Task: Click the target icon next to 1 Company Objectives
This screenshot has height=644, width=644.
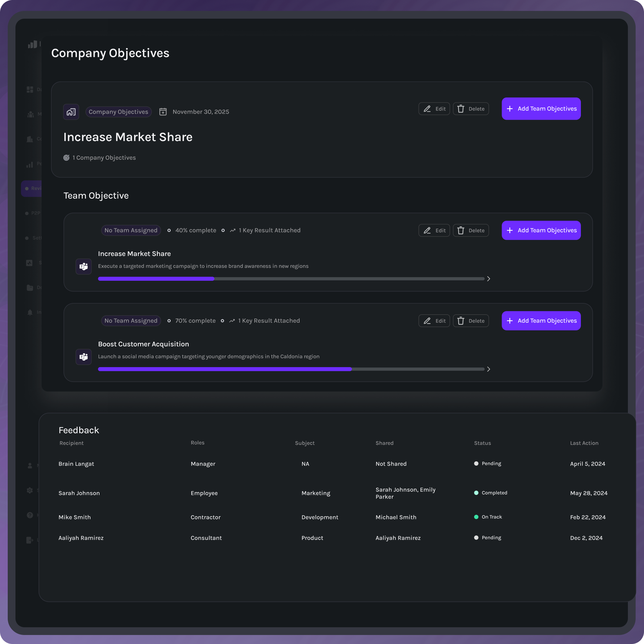Action: point(67,157)
